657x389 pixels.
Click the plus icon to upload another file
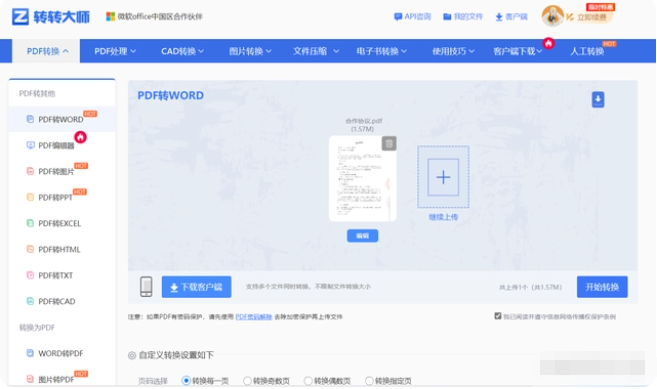[443, 177]
